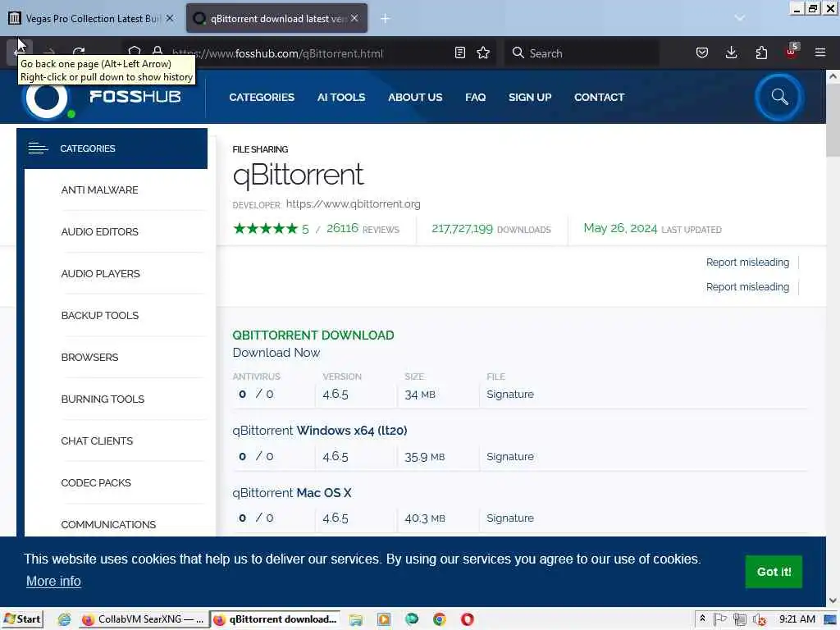Viewport: 840px width, 630px height.
Task: Open the downloads panel arrow icon
Action: pyautogui.click(x=731, y=52)
